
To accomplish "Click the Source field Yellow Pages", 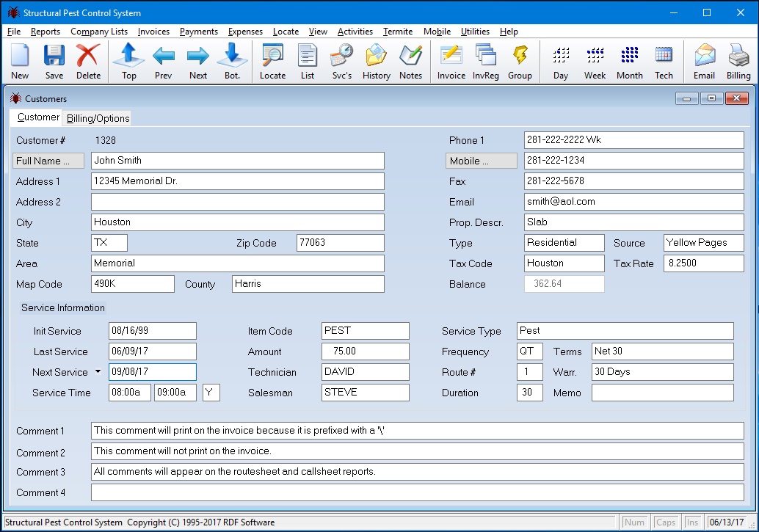I will click(x=704, y=243).
